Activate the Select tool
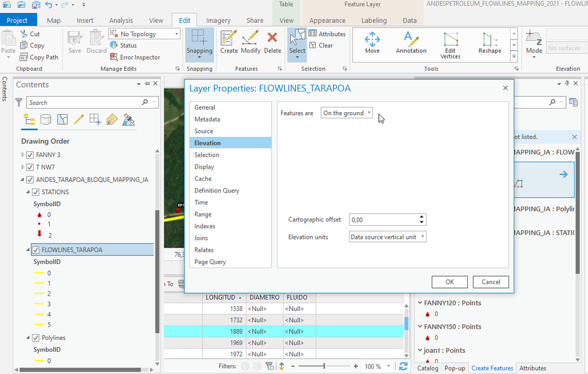This screenshot has height=374, width=588. click(298, 44)
